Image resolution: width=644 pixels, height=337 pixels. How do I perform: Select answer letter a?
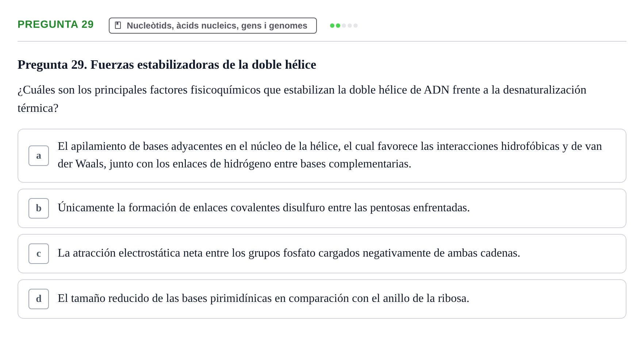click(39, 156)
